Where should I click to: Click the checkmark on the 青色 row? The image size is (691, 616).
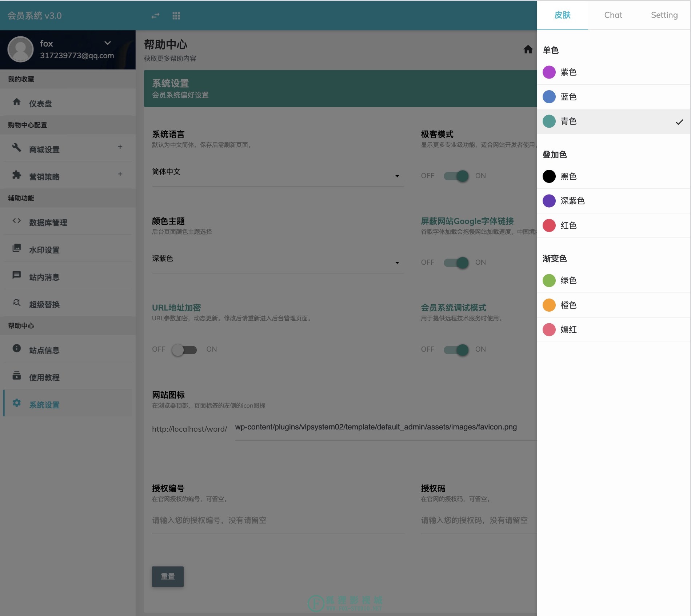(x=679, y=122)
